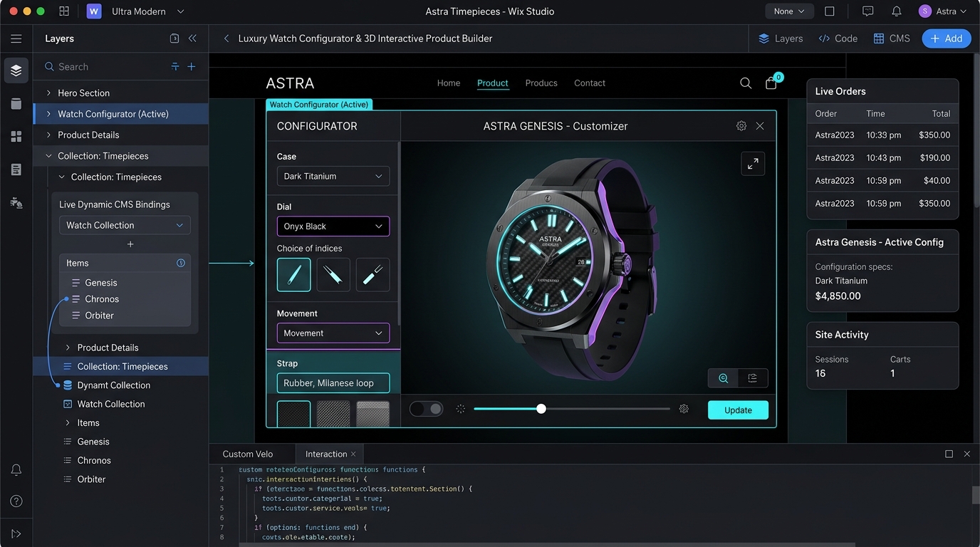980x547 pixels.
Task: Collapse the top Collection: Timepieces layer
Action: click(x=48, y=156)
